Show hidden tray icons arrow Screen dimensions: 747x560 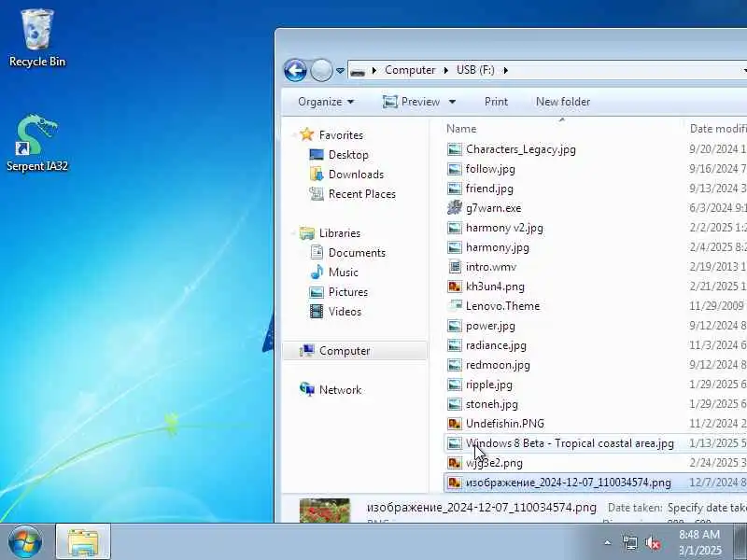608,542
